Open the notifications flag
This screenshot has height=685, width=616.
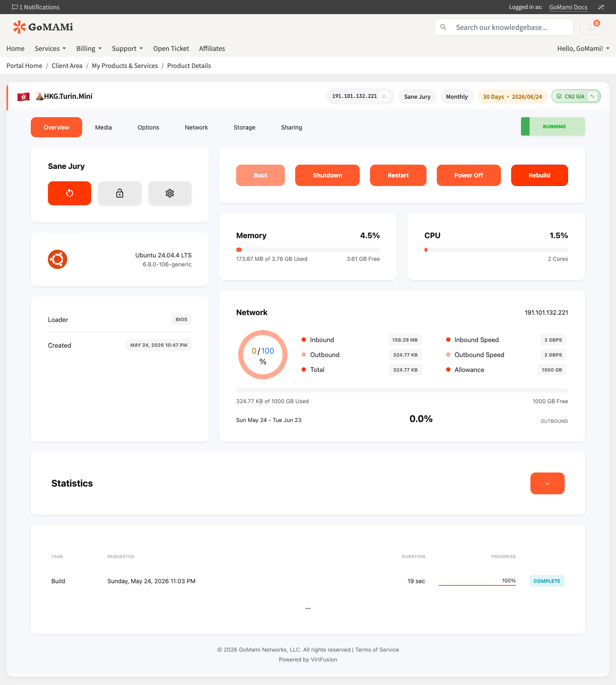(15, 7)
